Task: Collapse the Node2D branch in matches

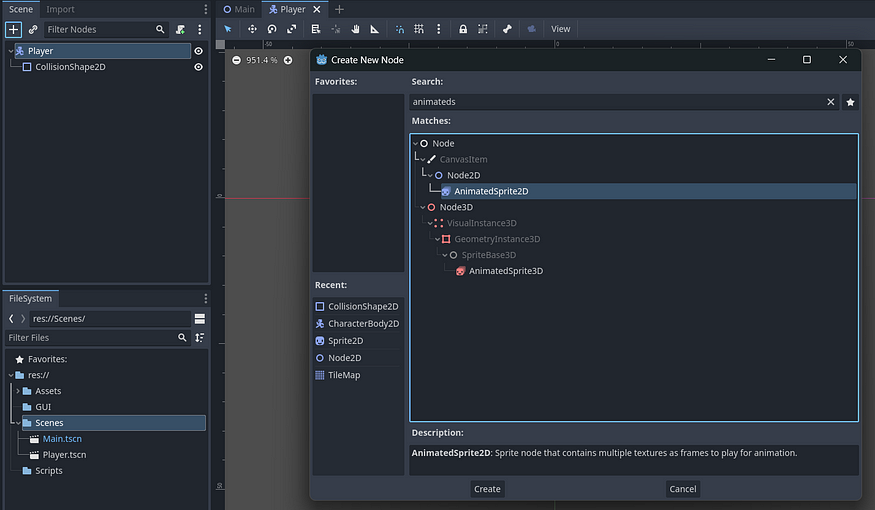Action: (430, 175)
